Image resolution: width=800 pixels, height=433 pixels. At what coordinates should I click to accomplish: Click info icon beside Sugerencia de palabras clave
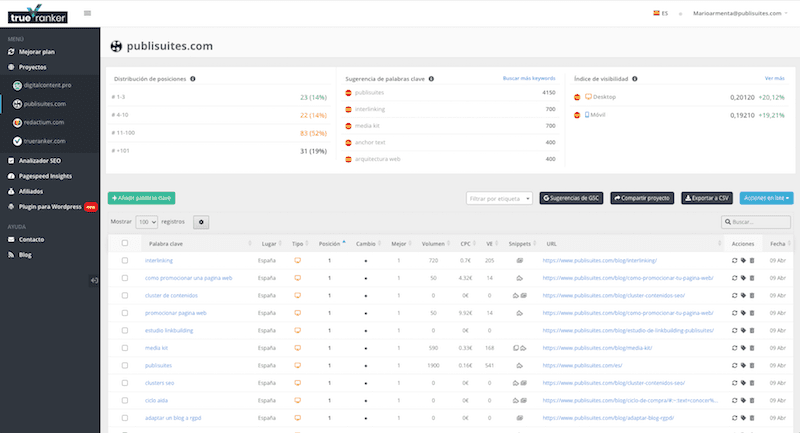tap(431, 79)
